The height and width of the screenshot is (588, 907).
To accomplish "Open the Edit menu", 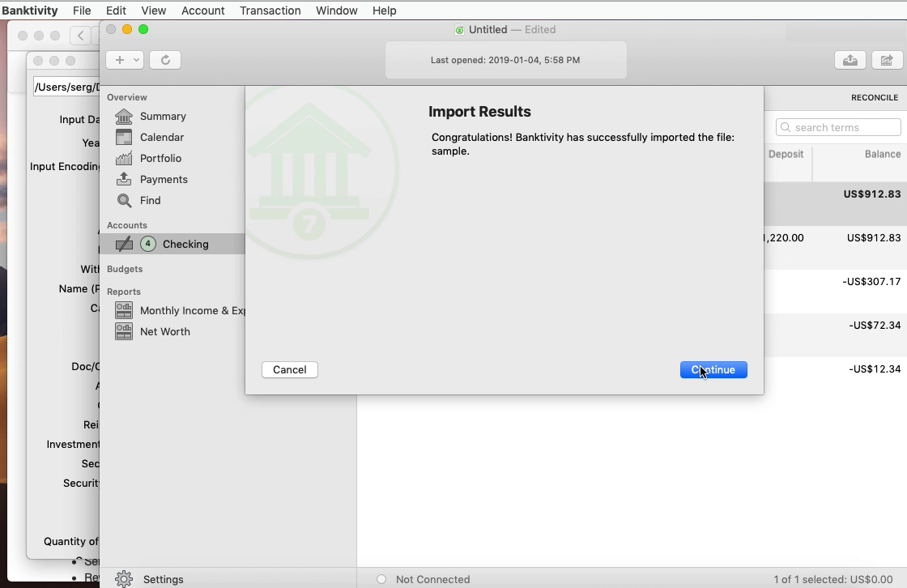I will tap(116, 11).
